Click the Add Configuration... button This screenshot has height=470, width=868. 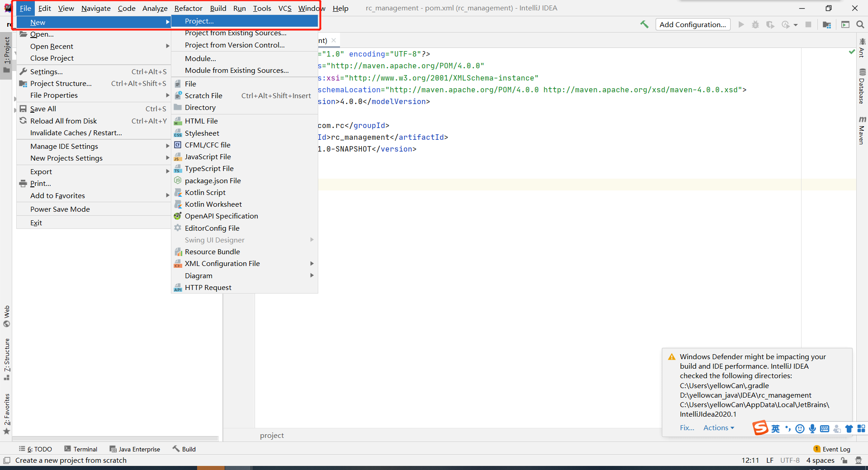tap(693, 24)
